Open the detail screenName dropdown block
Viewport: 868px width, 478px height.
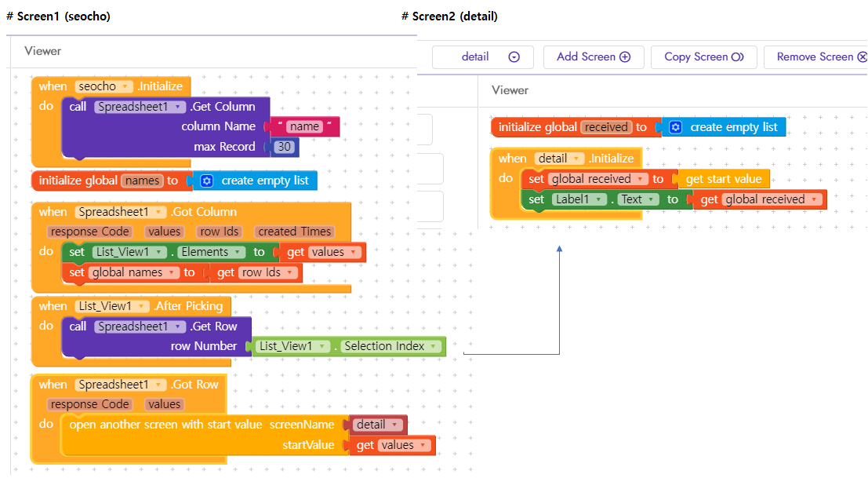[x=378, y=425]
